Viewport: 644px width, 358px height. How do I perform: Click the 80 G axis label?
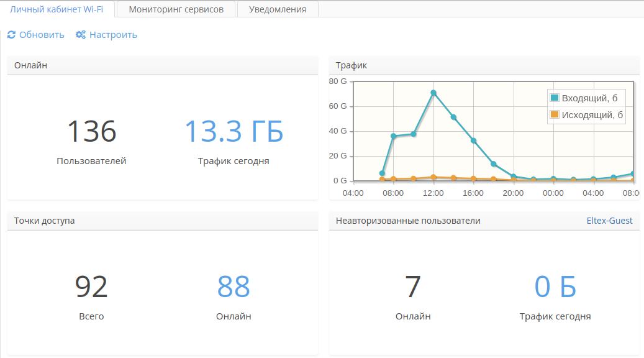(338, 81)
